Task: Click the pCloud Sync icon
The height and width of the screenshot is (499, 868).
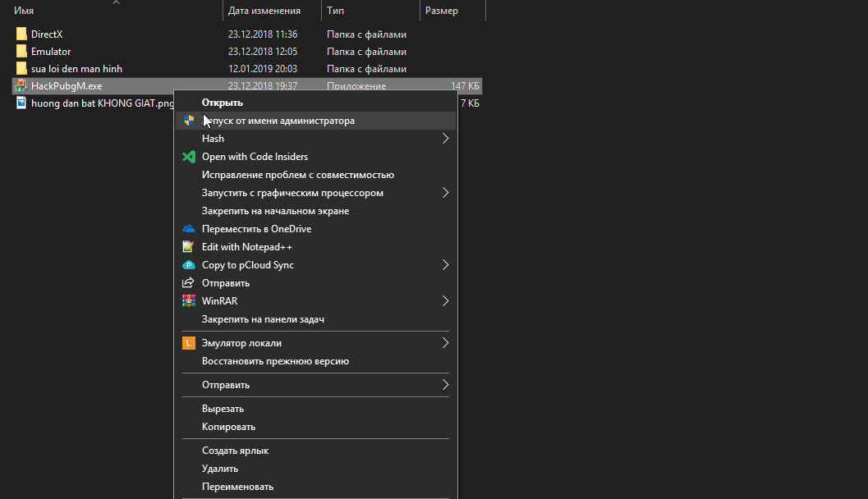Action: click(x=189, y=265)
